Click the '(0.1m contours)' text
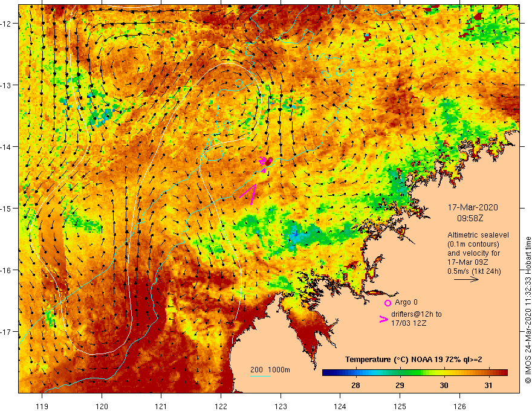The height and width of the screenshot is (411, 532). pyautogui.click(x=473, y=244)
